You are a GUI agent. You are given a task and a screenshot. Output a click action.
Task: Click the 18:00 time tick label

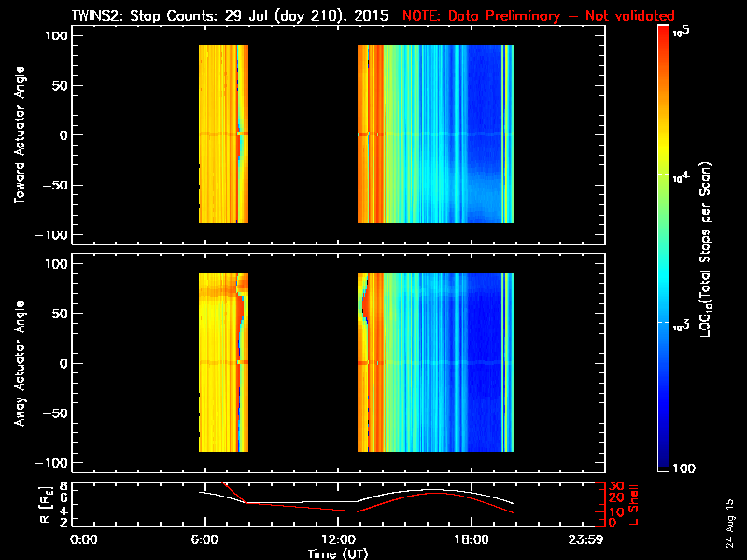click(471, 539)
